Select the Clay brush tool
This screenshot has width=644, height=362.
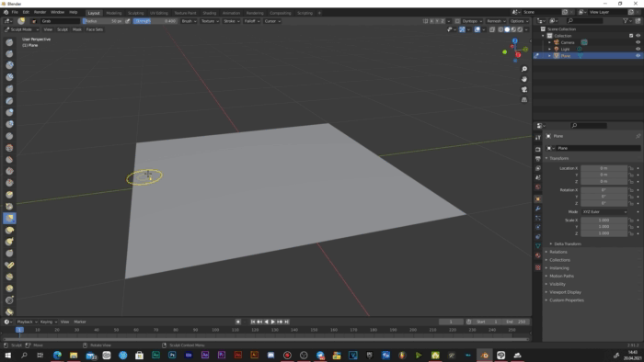pos(9,65)
